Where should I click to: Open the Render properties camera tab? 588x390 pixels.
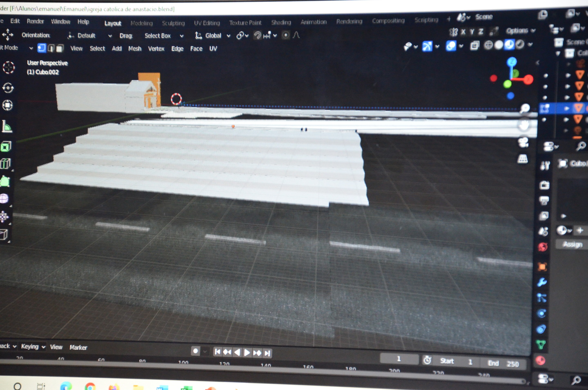[x=544, y=185]
